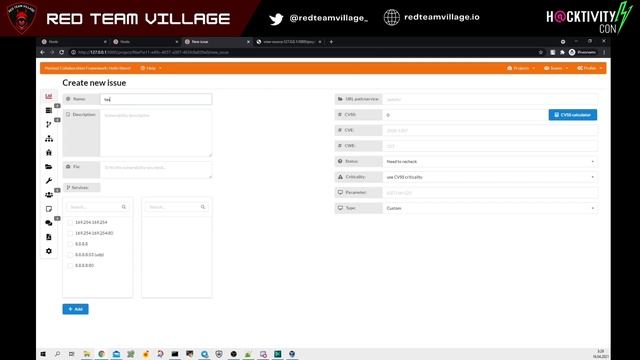This screenshot has width=640, height=360.
Task: Open the browser three-dot menu
Action: coord(604,52)
